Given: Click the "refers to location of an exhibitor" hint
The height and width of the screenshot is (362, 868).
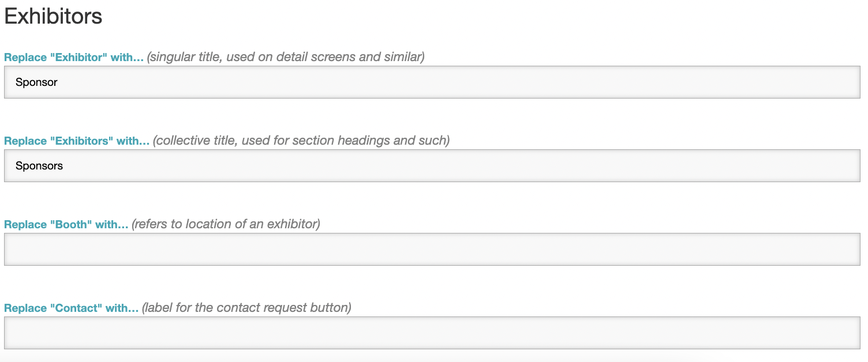Looking at the screenshot, I should (226, 224).
